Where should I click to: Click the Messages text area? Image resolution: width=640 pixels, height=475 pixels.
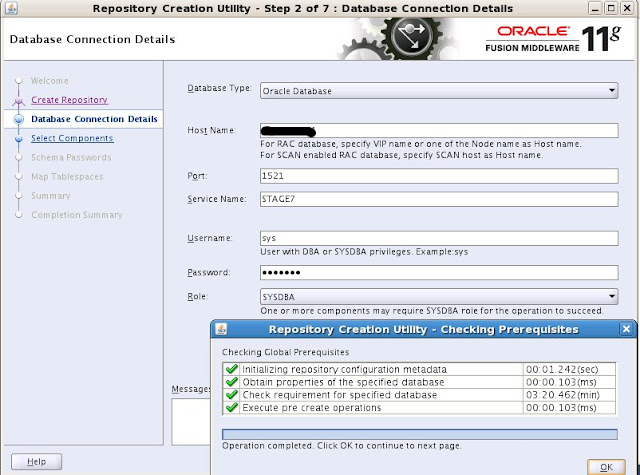tap(191, 422)
